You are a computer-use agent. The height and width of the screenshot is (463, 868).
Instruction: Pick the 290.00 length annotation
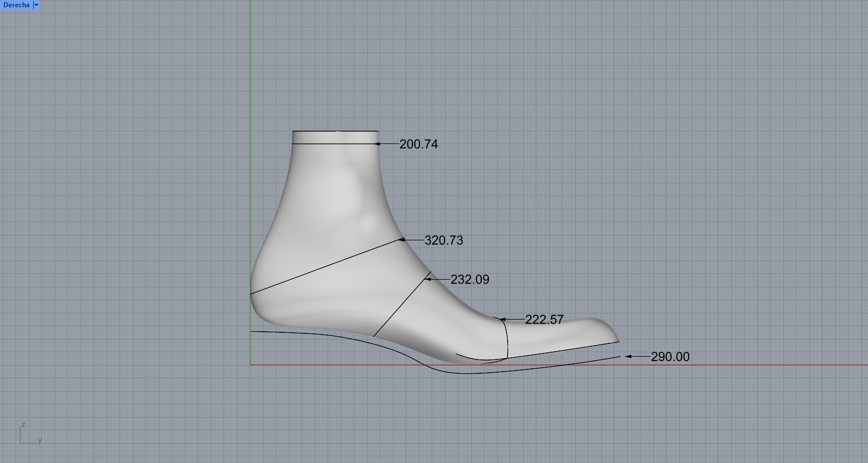pos(670,357)
